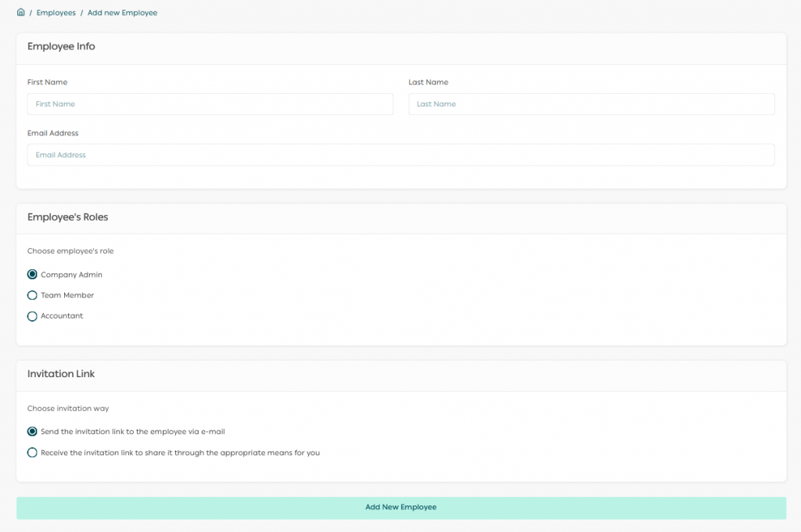Click the Employee Info section heading
The width and height of the screenshot is (801, 532).
(61, 47)
